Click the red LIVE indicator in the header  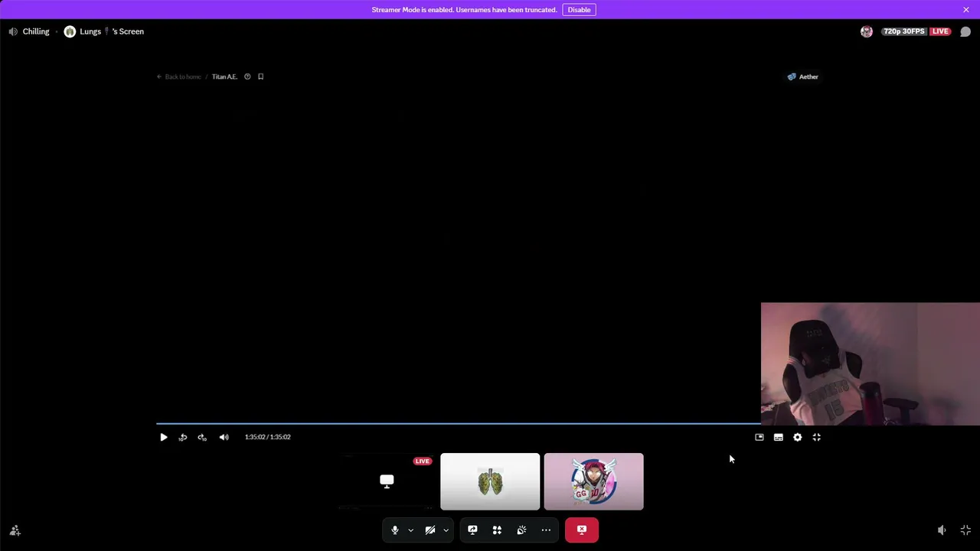pos(940,31)
